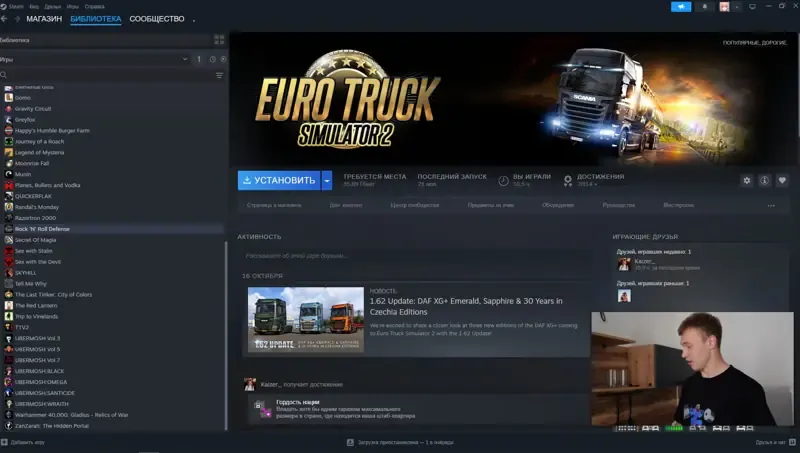800x453 pixels.
Task: Open Kaizer_ avatar in the achievement post
Action: point(249,384)
